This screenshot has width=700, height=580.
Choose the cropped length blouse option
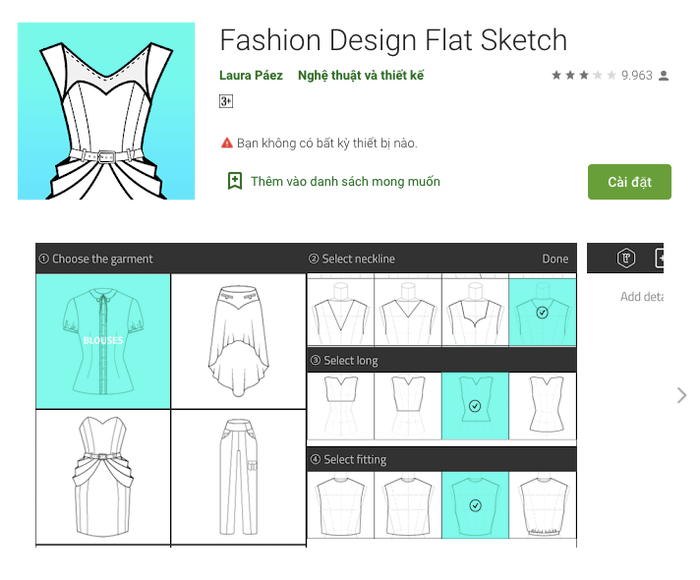tap(341, 406)
